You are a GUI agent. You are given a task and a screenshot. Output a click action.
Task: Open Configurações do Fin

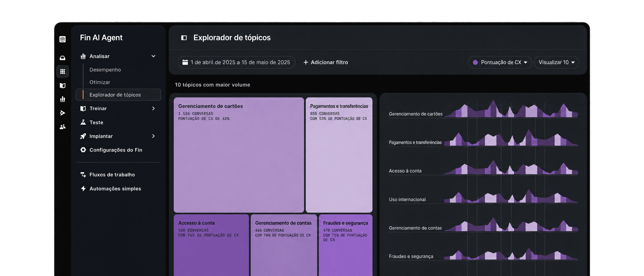point(116,150)
